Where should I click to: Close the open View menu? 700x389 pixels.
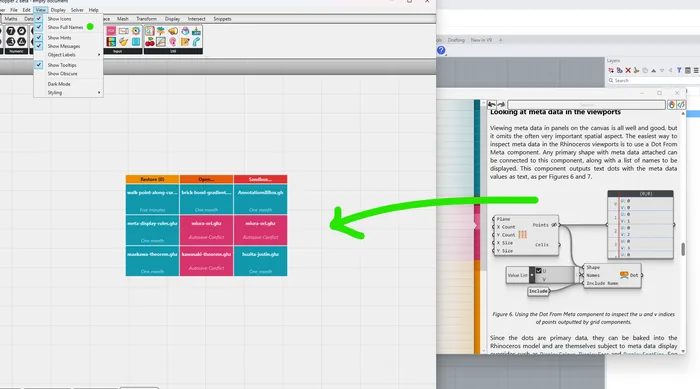(41, 10)
